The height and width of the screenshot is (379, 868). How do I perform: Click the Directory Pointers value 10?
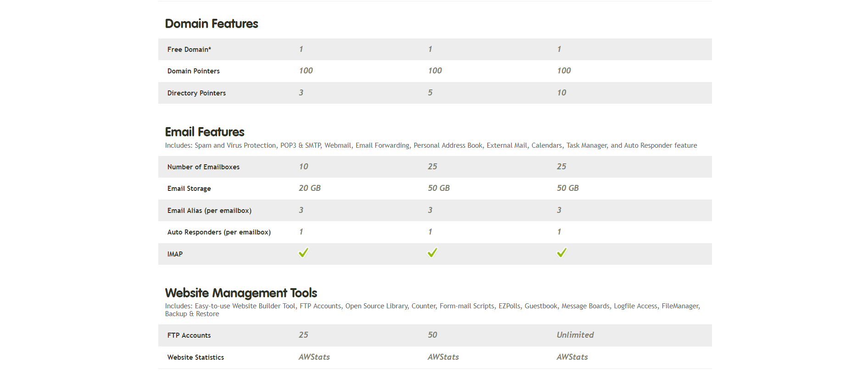tap(562, 93)
